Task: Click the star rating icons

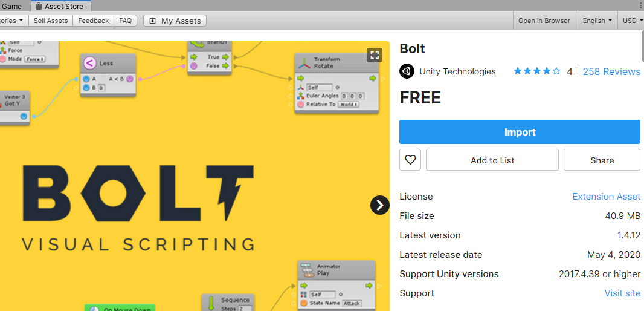Action: point(536,71)
